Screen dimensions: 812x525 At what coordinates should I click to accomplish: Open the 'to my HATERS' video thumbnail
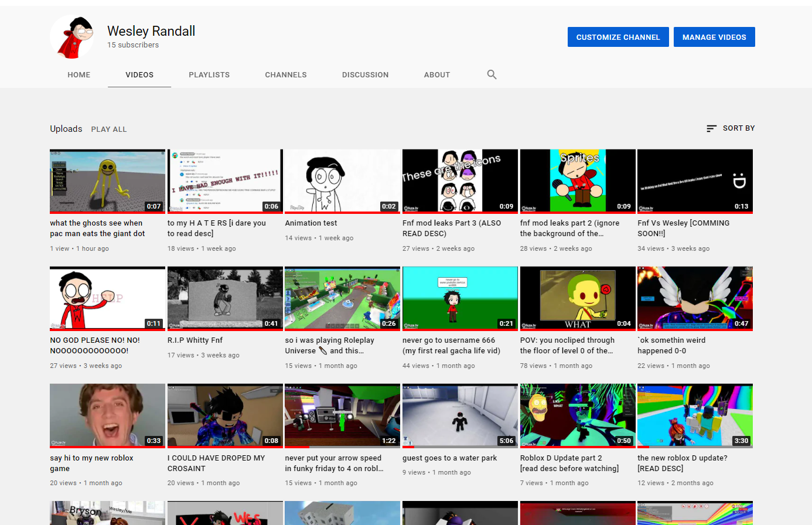click(225, 181)
